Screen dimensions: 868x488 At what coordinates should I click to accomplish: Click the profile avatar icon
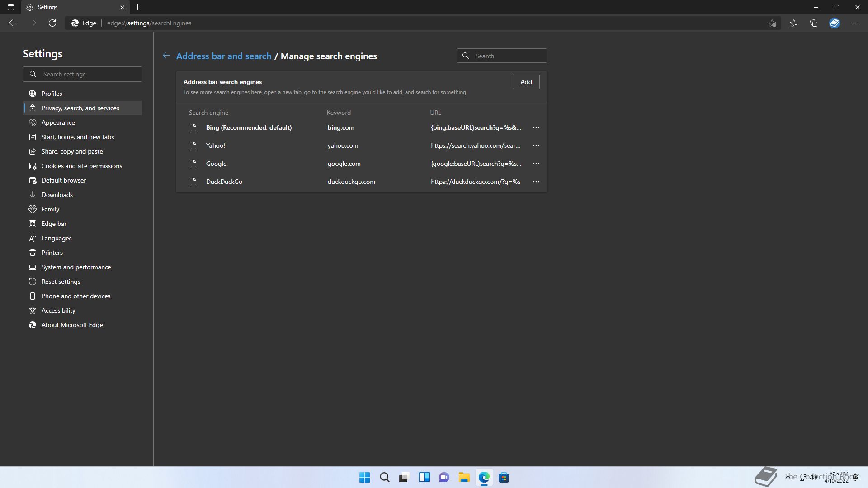click(835, 23)
